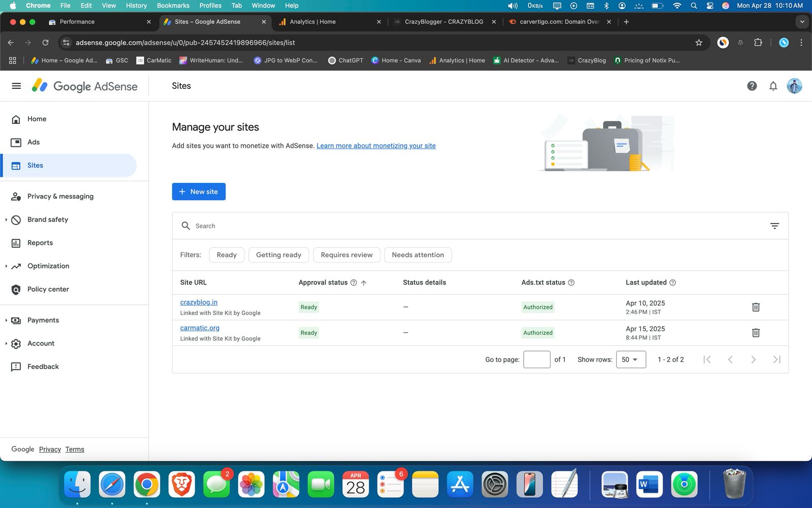
Task: Bookmark this page with the star icon
Action: 699,43
